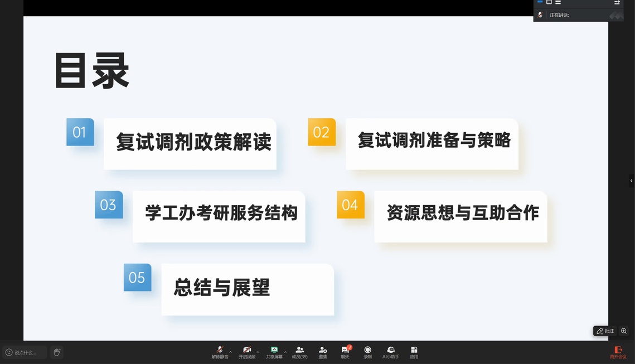
Task: Click the blue 01 number badge
Action: coord(80,132)
